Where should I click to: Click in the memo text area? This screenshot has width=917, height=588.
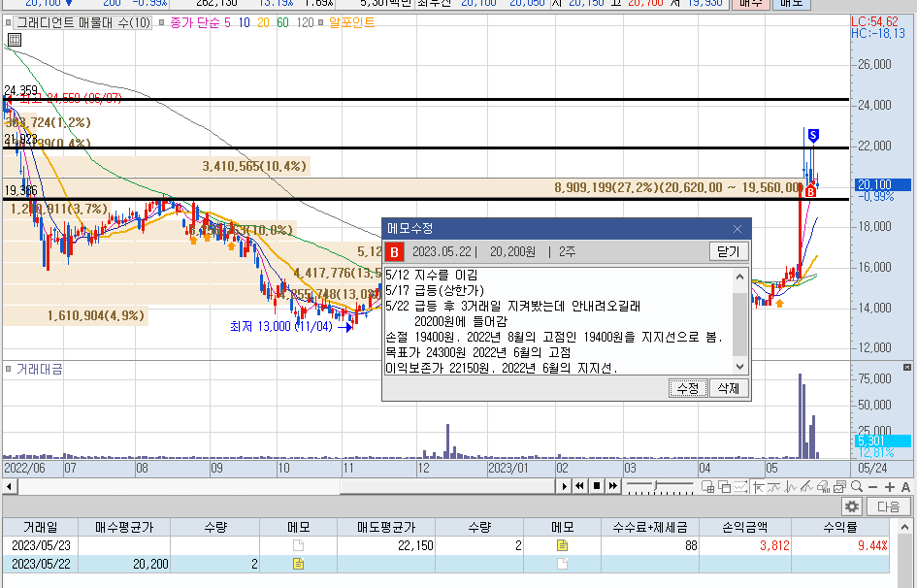559,321
